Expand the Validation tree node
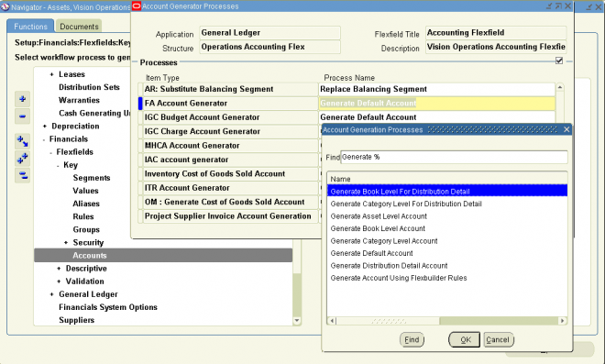The width and height of the screenshot is (605, 364). [x=59, y=281]
